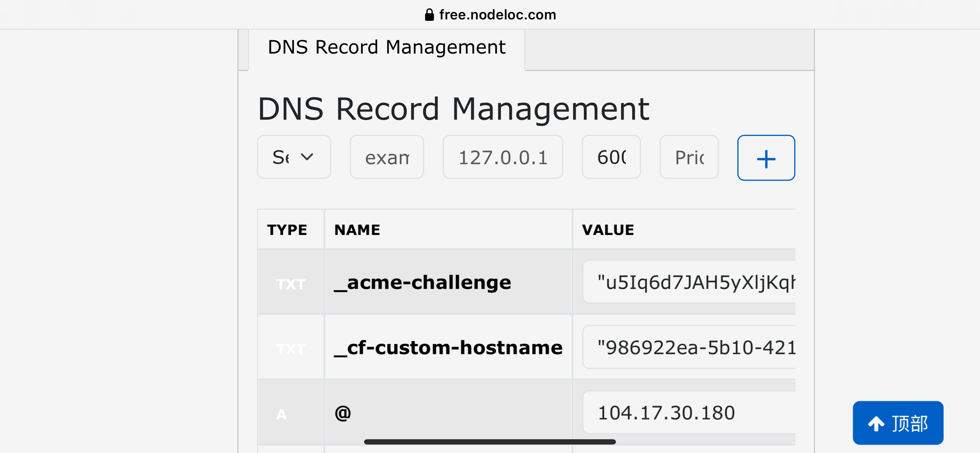
Task: Click free.nodeloc.com address text
Action: click(497, 15)
